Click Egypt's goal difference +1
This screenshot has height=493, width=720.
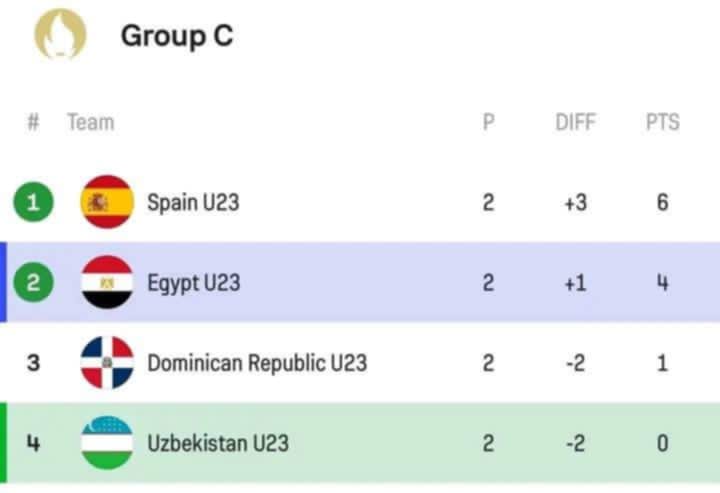[x=575, y=283]
